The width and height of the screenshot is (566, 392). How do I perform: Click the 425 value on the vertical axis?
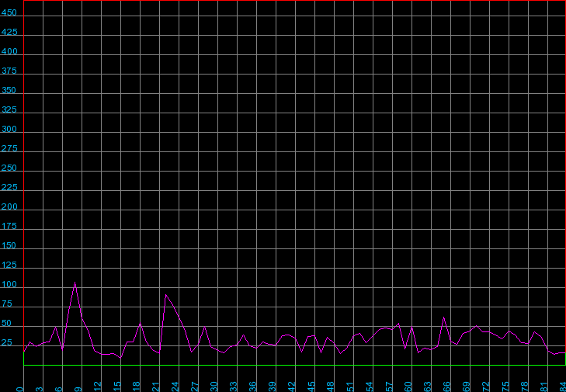pyautogui.click(x=9, y=32)
